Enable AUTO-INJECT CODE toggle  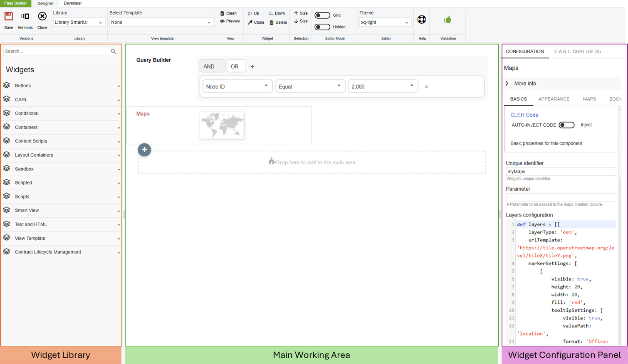point(566,125)
